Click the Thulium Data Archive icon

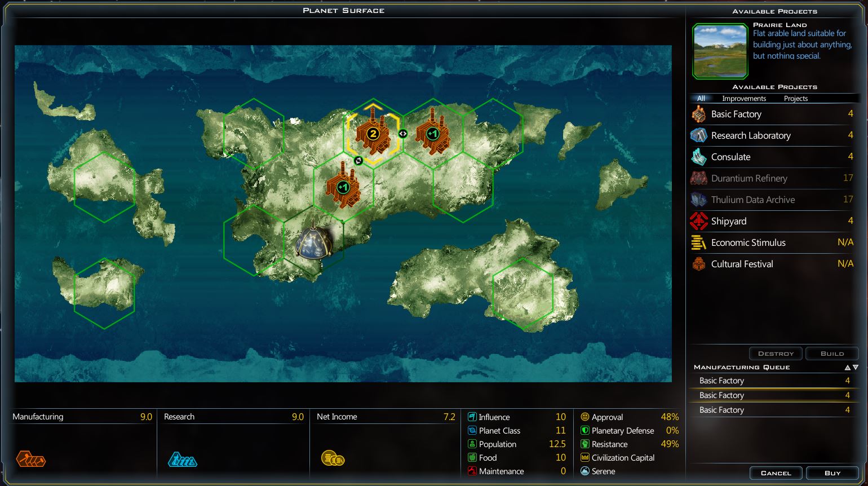(x=699, y=200)
